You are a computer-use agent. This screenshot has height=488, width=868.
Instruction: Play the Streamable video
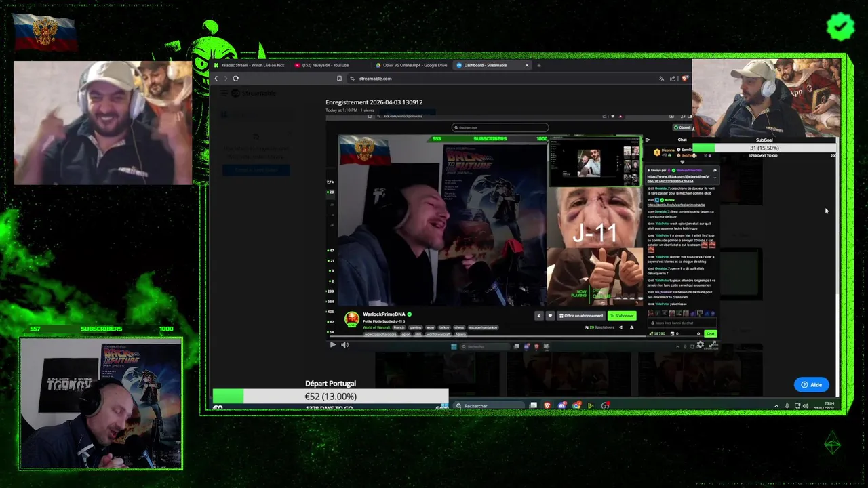(332, 344)
